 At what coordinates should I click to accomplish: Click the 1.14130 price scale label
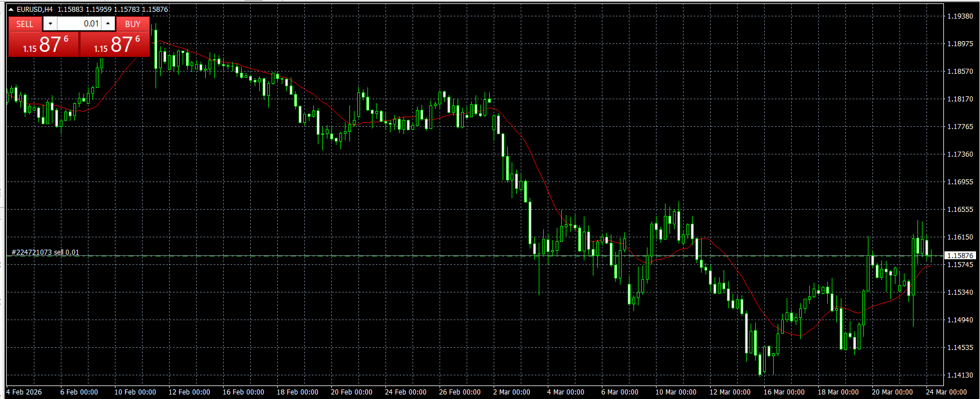coord(960,375)
